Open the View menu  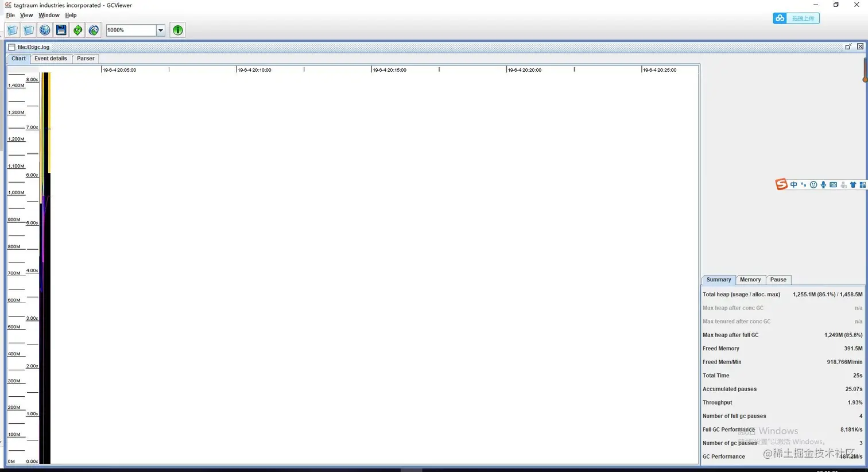26,16
